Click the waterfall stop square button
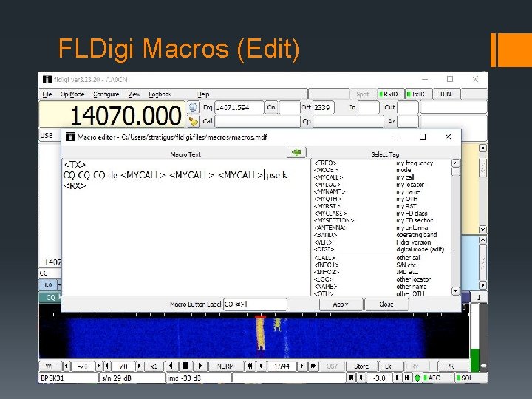This screenshot has width=532, height=399. [x=185, y=366]
